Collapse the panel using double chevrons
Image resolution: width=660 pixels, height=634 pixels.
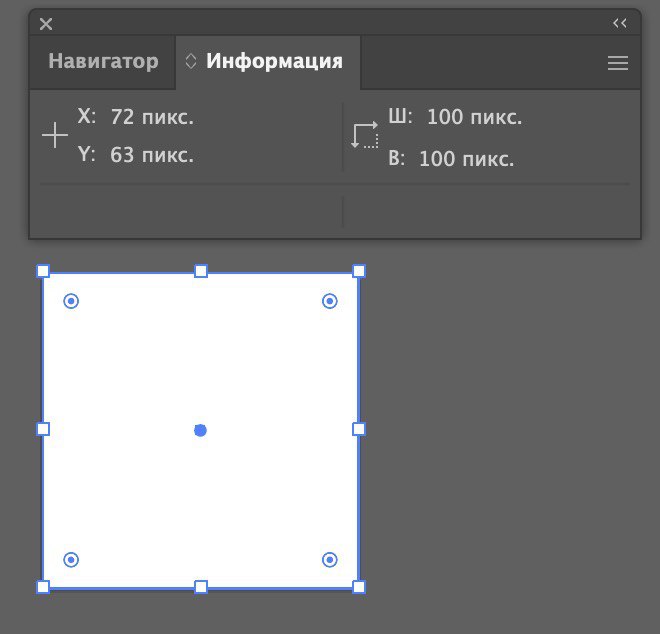click(x=619, y=23)
